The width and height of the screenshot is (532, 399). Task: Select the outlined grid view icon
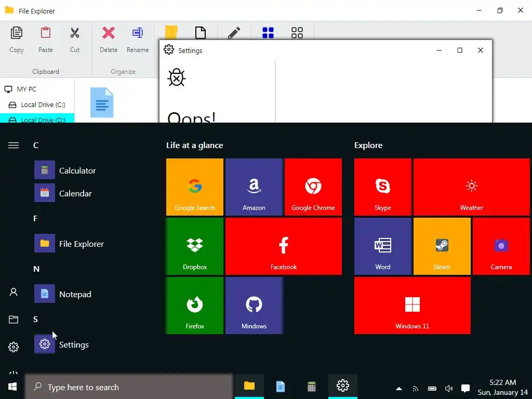coord(297,33)
